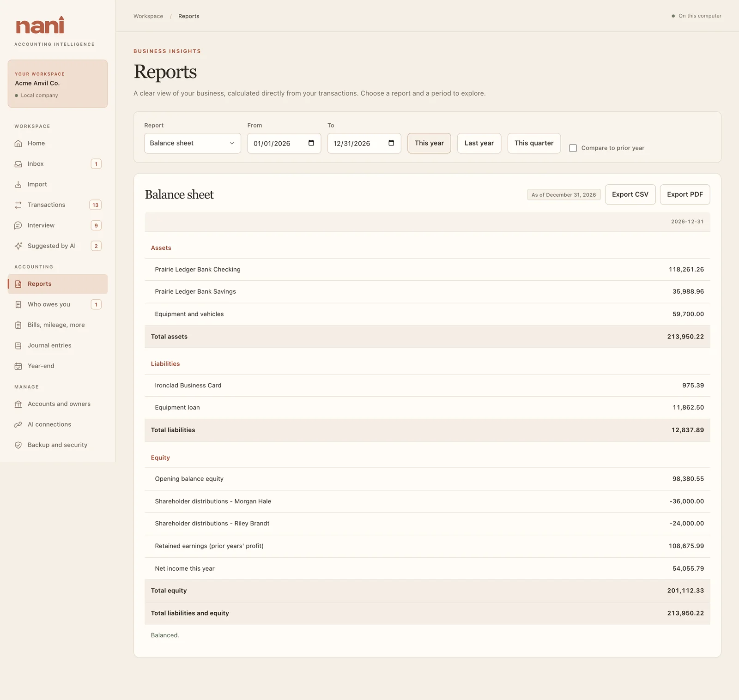
Task: Select the This year period button
Action: [x=429, y=143]
